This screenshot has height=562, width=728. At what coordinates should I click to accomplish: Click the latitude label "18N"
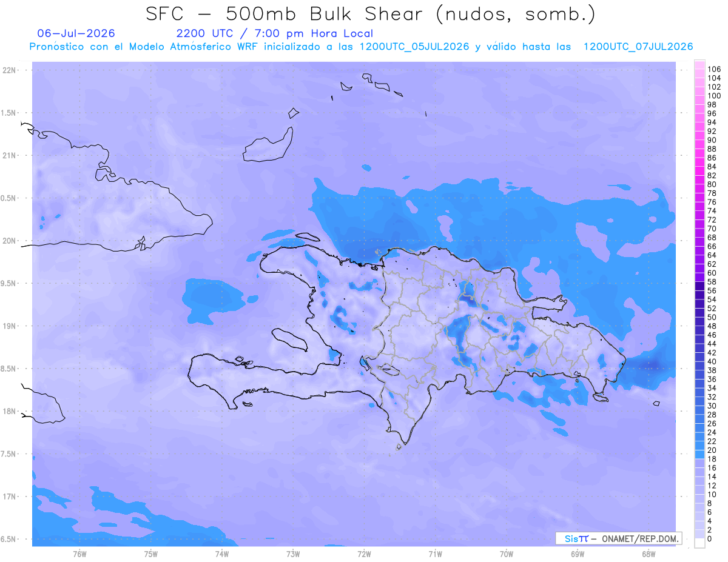10,412
